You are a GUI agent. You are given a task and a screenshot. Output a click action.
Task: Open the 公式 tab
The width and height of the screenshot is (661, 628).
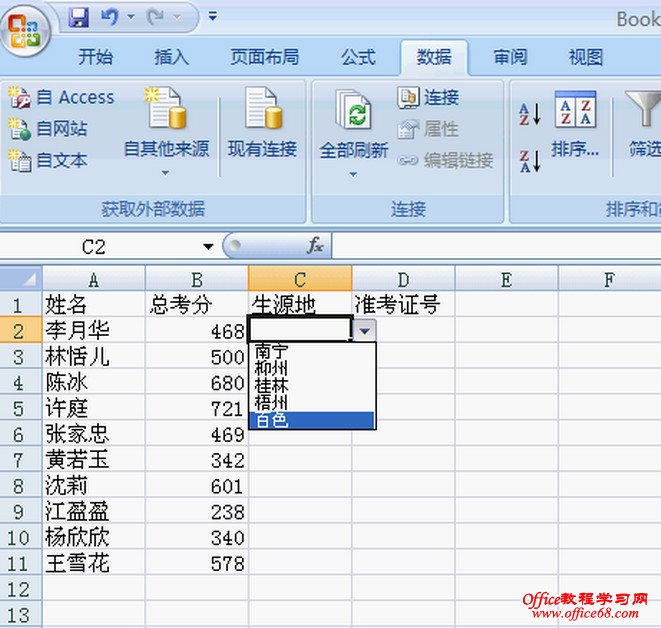[358, 57]
